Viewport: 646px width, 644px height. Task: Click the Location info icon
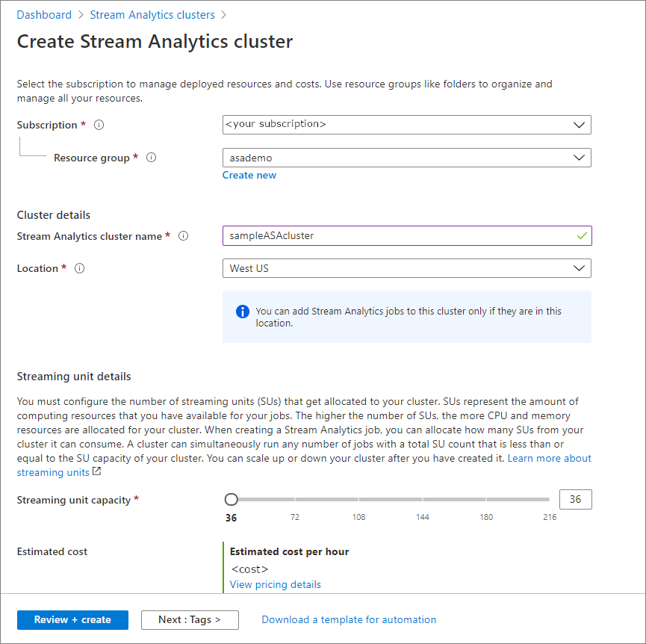[80, 268]
